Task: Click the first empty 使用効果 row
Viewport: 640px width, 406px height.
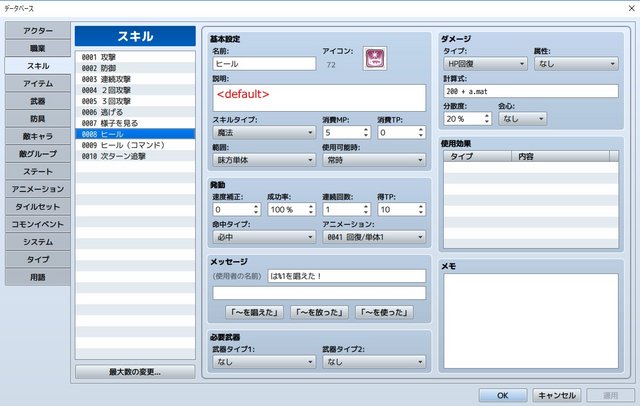Action: point(531,167)
